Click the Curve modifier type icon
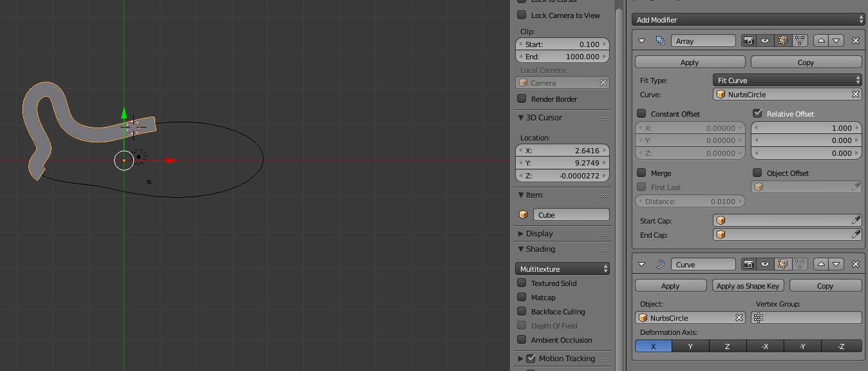This screenshot has width=868, height=371. (x=660, y=264)
